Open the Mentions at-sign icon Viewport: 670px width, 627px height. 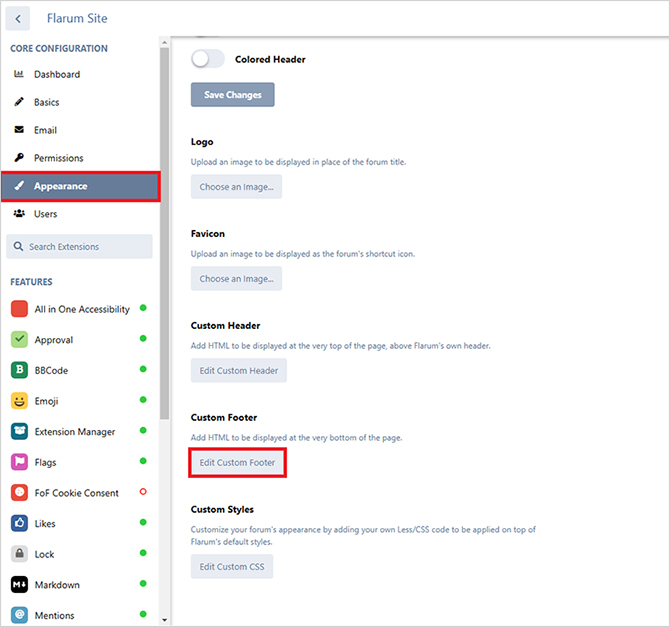pos(19,615)
